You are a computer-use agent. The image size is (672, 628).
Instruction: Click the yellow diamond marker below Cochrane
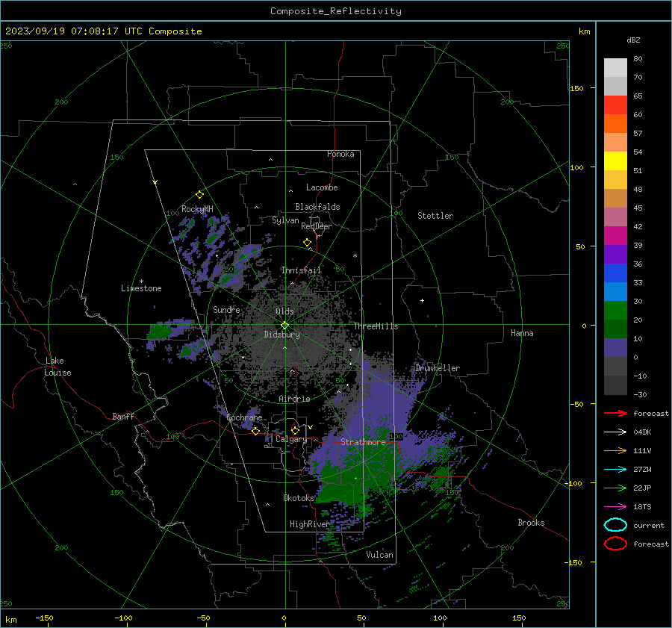255,431
